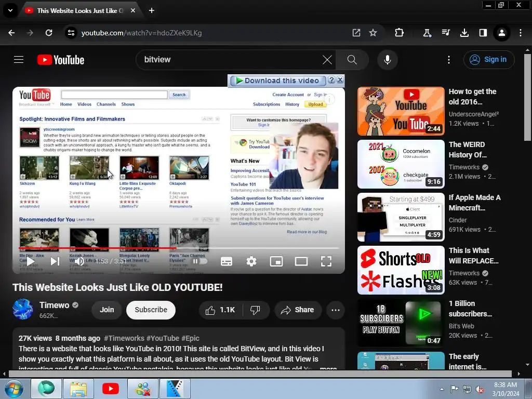Close the download video bar

tap(340, 79)
